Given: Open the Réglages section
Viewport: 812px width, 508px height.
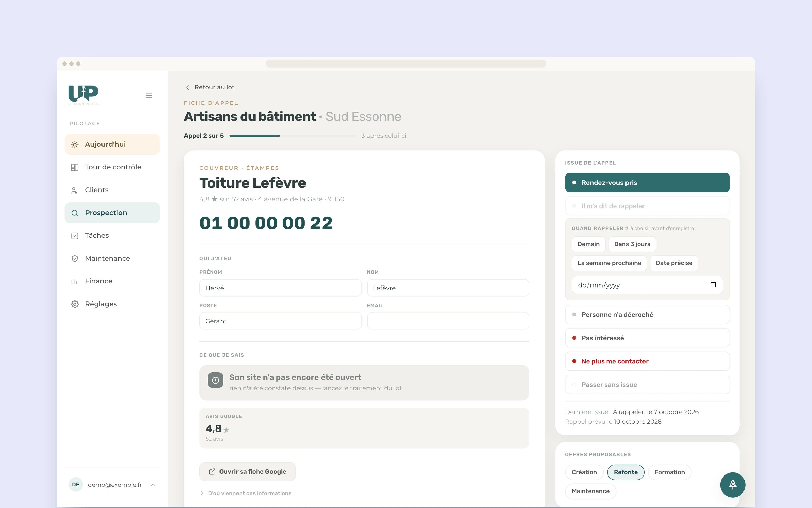Looking at the screenshot, I should tap(112, 304).
